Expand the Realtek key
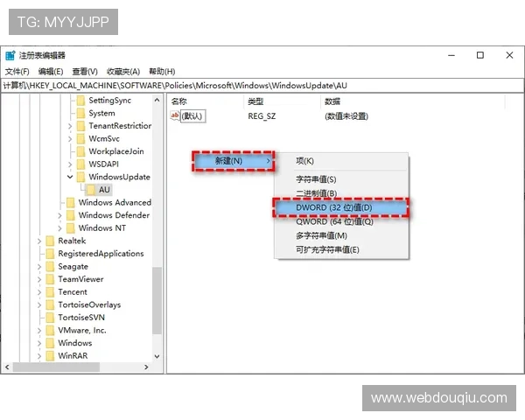This screenshot has width=525, height=420. 38,241
